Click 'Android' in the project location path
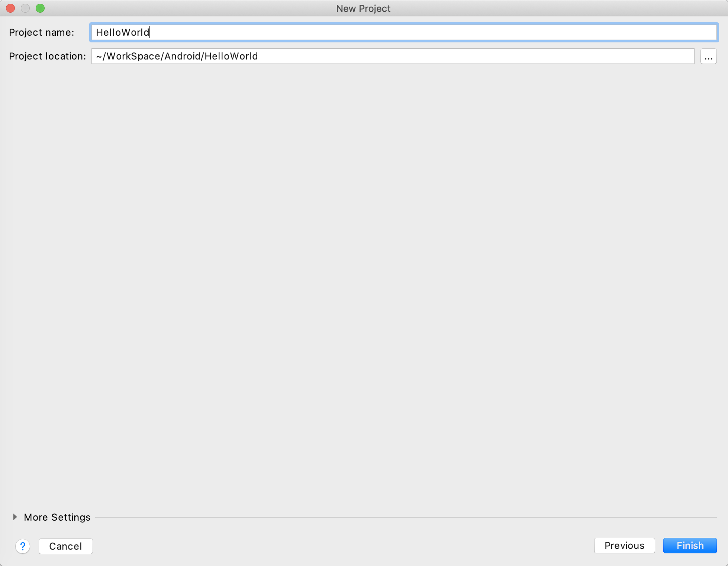 point(182,56)
